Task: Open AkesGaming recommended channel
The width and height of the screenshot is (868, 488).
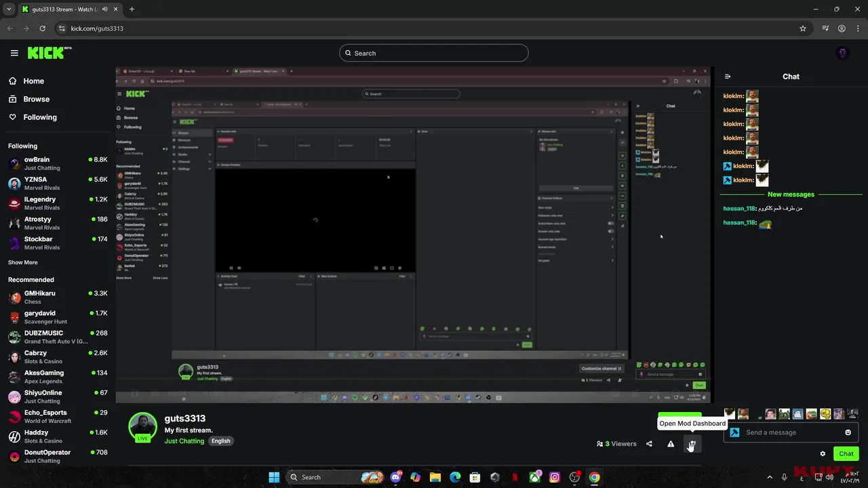Action: (x=58, y=377)
